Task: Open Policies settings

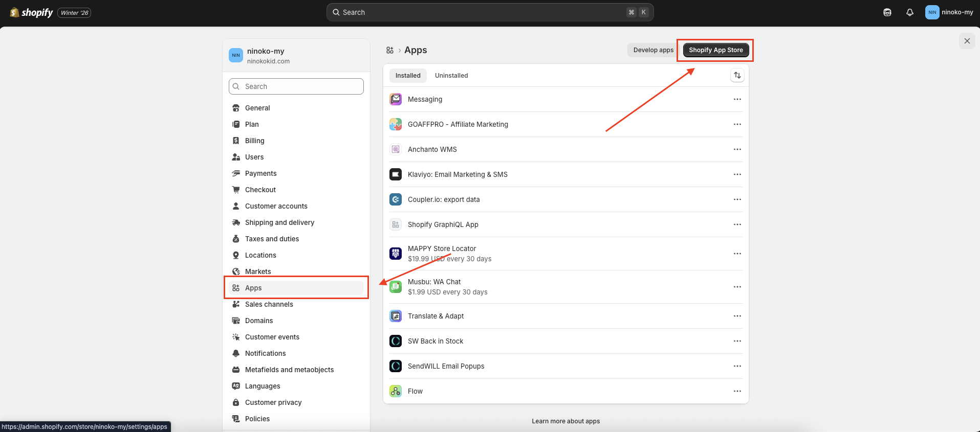Action: pos(296,419)
